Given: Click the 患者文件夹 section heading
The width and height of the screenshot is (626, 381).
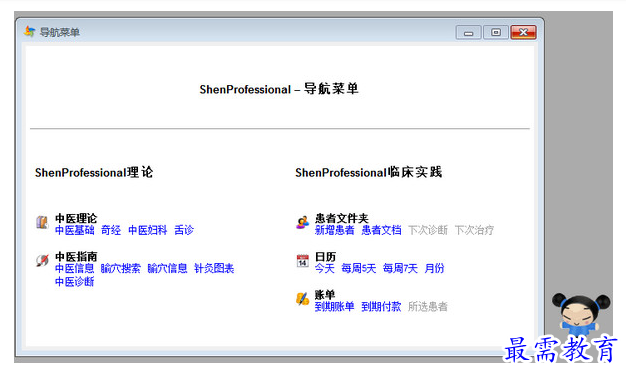Looking at the screenshot, I should [x=341, y=218].
